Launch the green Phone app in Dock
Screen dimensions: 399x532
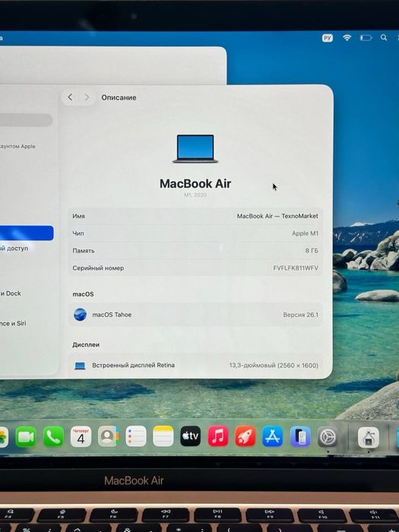[x=54, y=437]
